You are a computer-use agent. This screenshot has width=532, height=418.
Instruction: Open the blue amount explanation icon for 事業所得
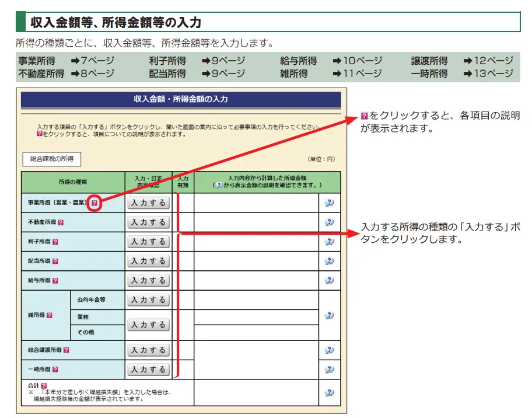pyautogui.click(x=330, y=202)
